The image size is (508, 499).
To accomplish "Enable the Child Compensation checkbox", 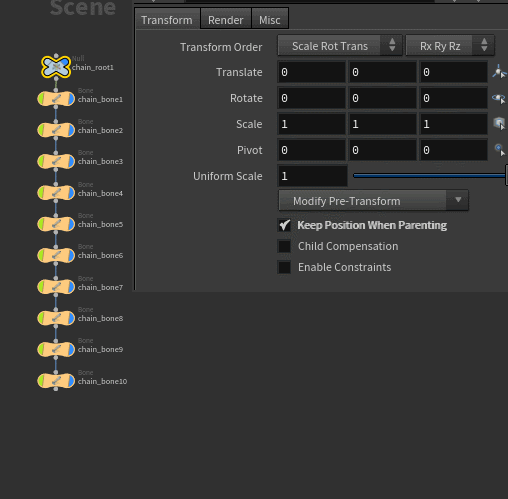I will coord(284,246).
